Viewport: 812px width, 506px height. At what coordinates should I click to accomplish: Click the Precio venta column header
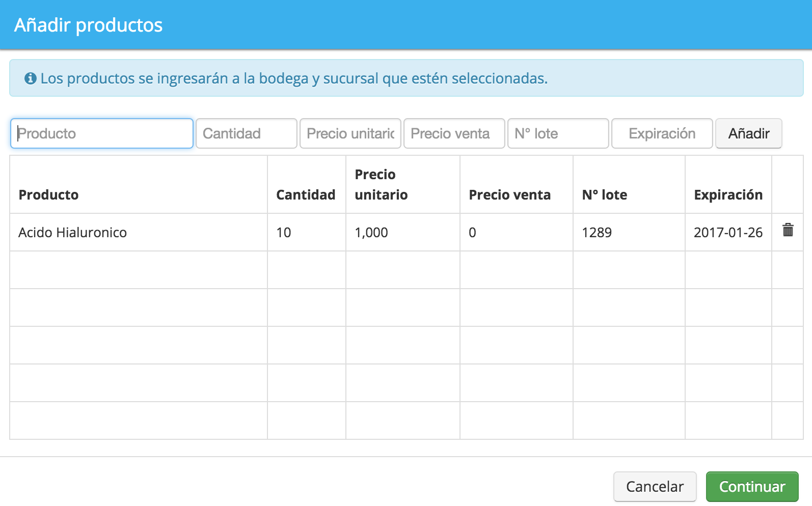click(x=510, y=195)
